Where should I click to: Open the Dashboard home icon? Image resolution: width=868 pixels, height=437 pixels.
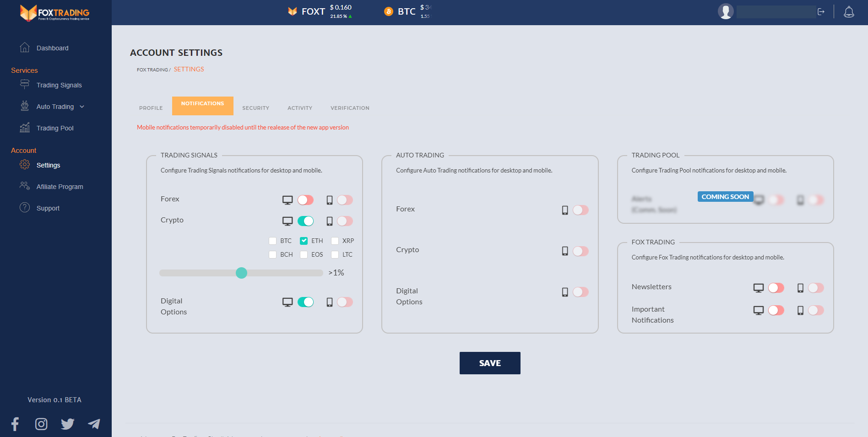[x=25, y=48]
